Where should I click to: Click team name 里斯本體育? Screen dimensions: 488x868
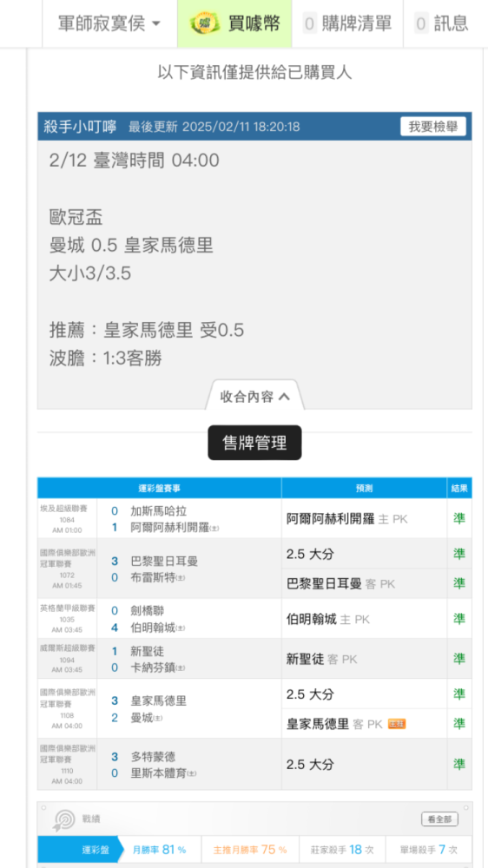click(x=158, y=773)
